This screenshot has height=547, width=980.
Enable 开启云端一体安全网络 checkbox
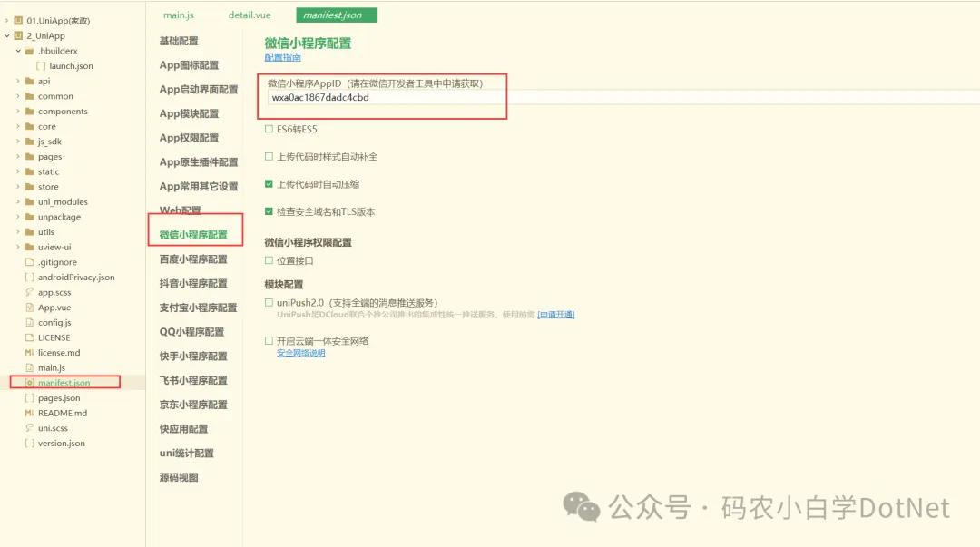(269, 341)
